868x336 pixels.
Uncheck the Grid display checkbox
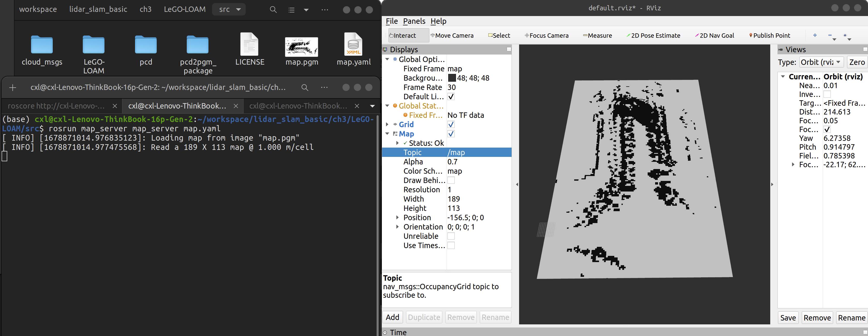[451, 125]
